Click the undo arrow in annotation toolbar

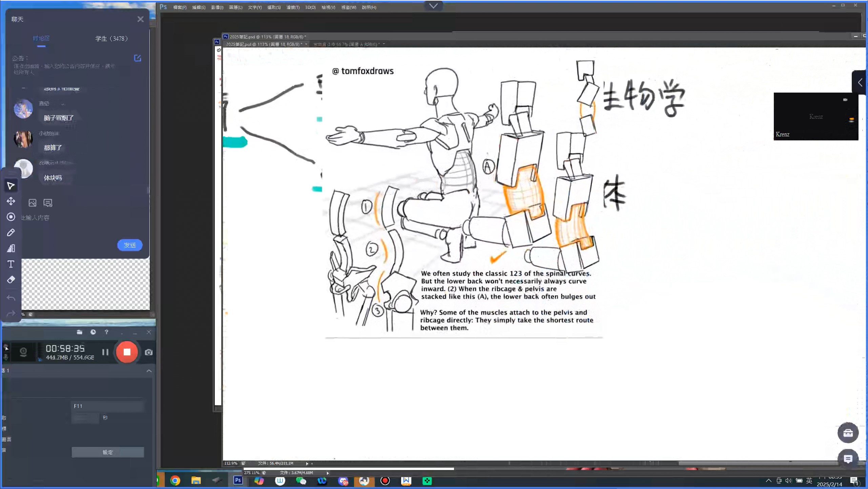pyautogui.click(x=11, y=298)
